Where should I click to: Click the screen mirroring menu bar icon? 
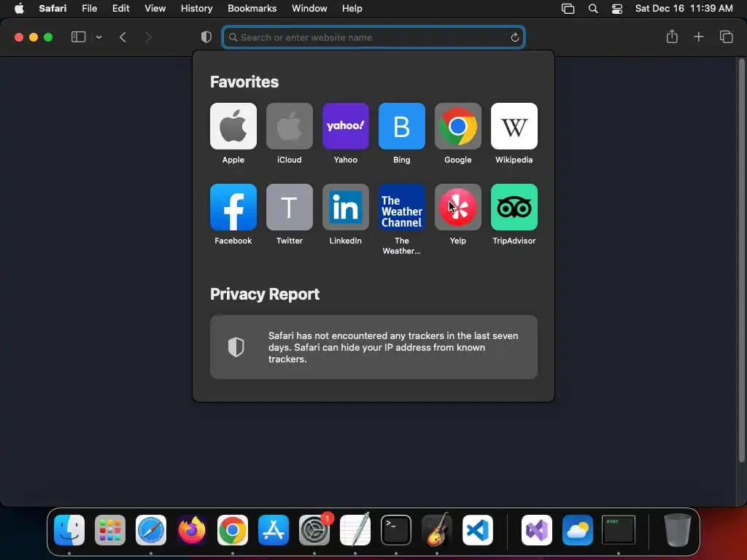pos(568,9)
